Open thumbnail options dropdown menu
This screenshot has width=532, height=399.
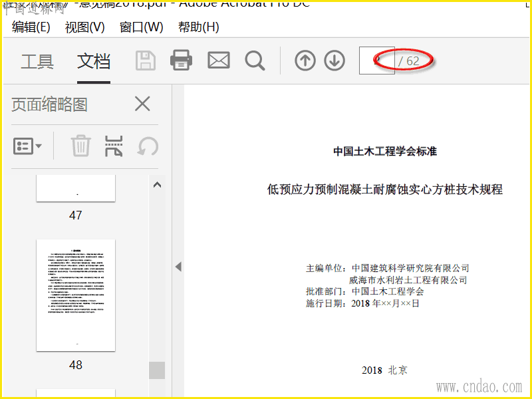coord(27,146)
